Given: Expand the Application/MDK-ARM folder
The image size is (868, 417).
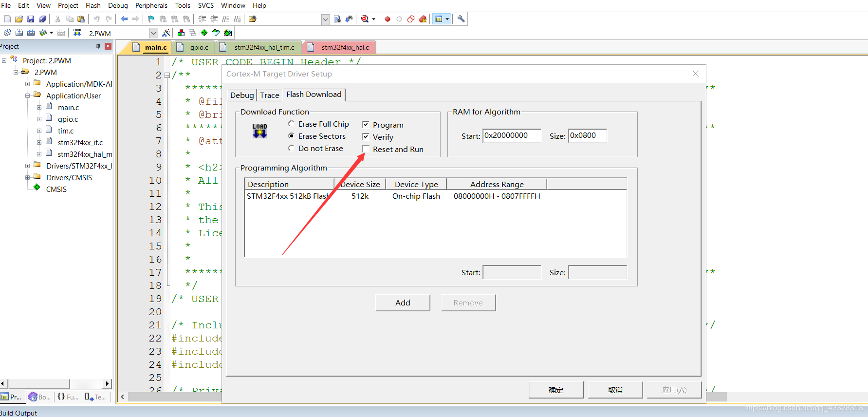Looking at the screenshot, I should coord(28,84).
